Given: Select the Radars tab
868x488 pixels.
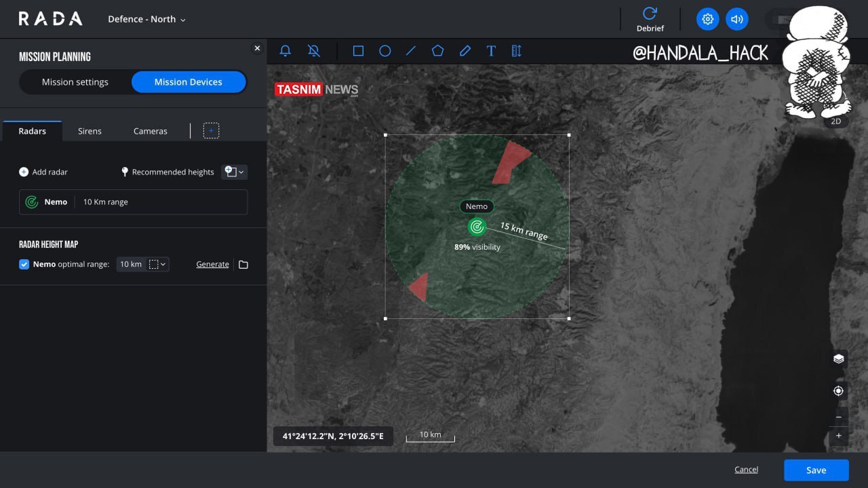Looking at the screenshot, I should (33, 131).
